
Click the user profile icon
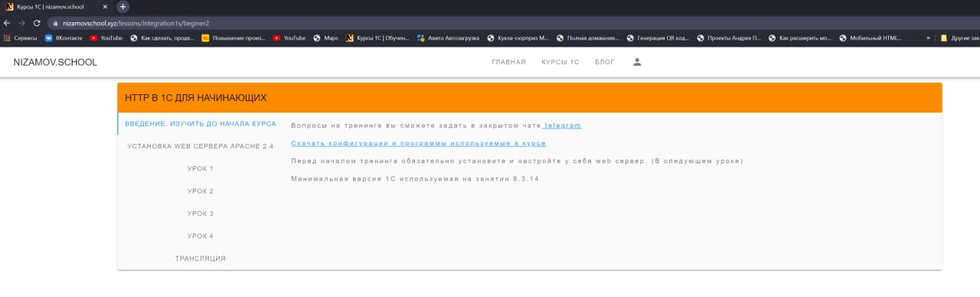click(x=637, y=62)
